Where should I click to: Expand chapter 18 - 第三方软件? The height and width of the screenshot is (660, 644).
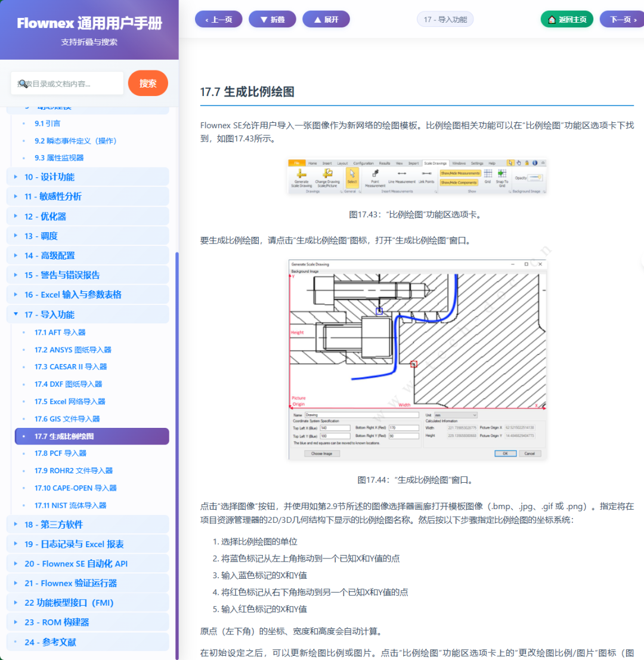88,525
